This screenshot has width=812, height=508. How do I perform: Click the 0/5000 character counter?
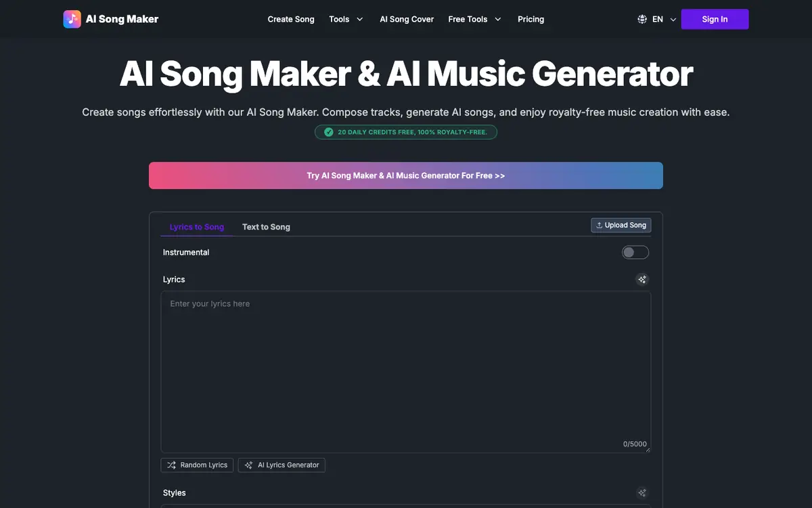click(635, 444)
